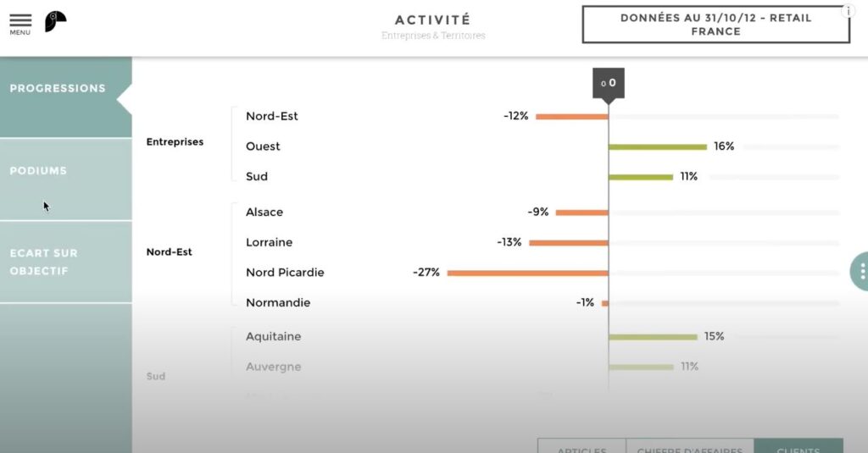Select the Alsace row label

coord(264,212)
